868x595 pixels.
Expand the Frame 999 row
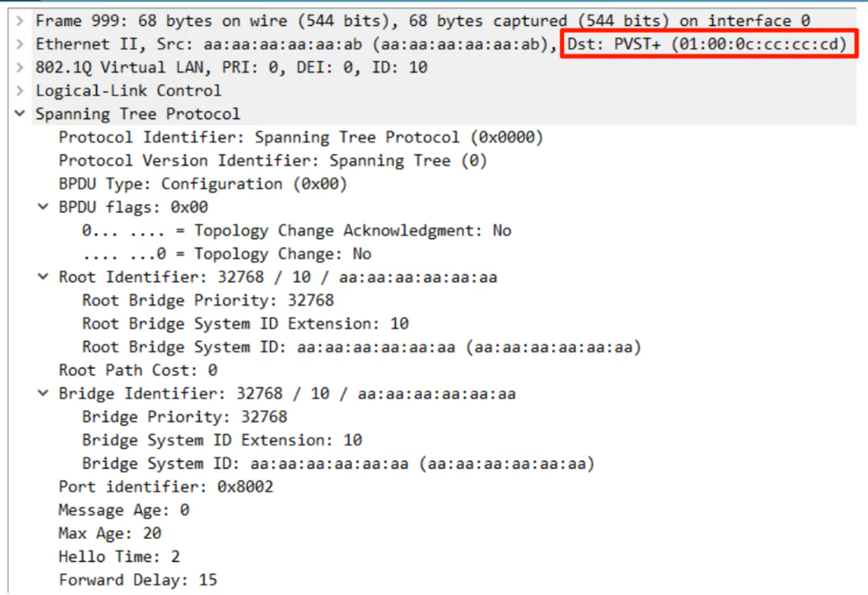click(x=20, y=21)
